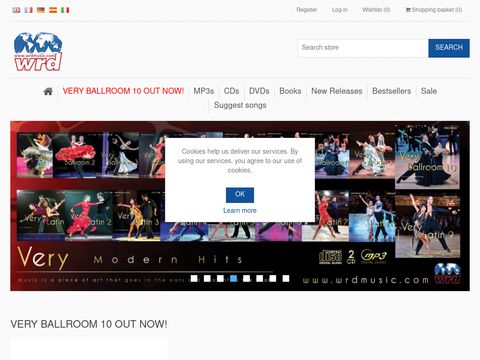Select the first slider dot
The width and height of the screenshot is (480, 360).
194,278
